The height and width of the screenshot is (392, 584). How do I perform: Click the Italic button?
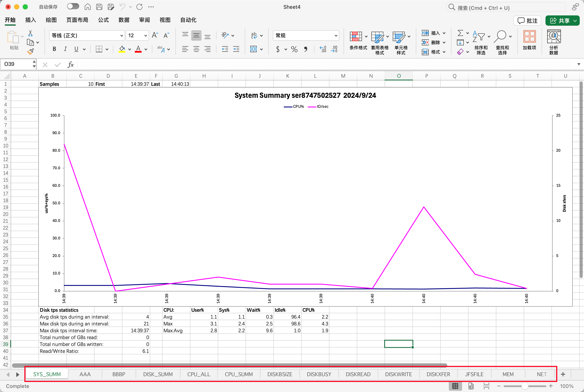tap(65, 49)
